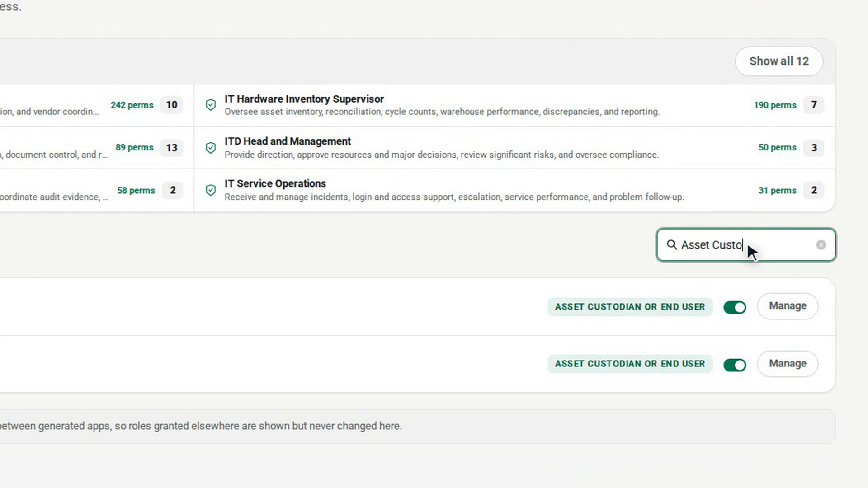Click the 190 perms link
Image resolution: width=868 pixels, height=488 pixels.
pos(775,105)
